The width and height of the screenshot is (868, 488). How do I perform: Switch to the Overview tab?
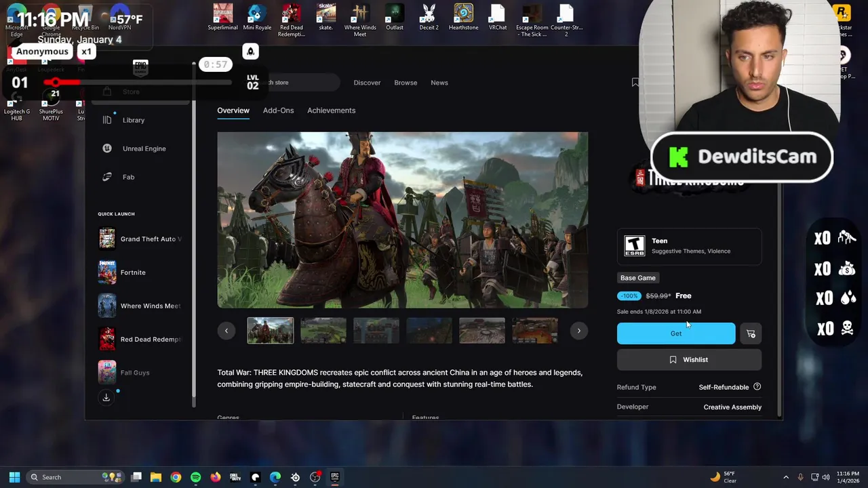[233, 110]
